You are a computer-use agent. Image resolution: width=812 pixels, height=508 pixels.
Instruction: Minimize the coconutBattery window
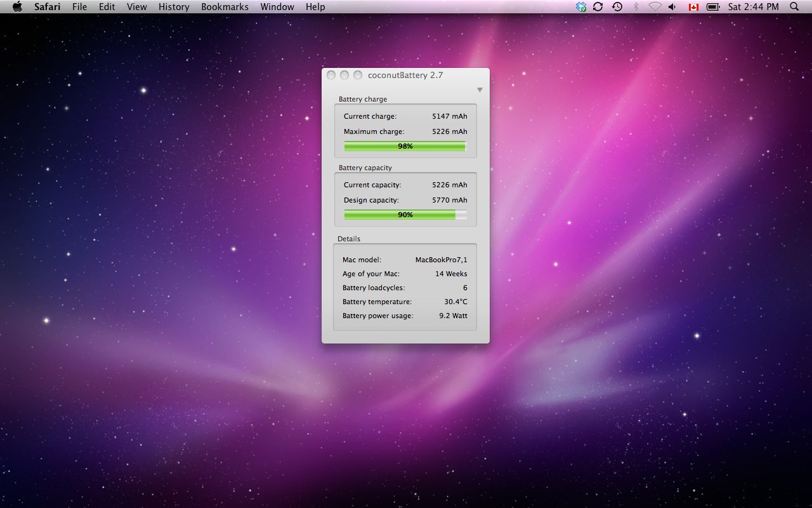pos(344,75)
